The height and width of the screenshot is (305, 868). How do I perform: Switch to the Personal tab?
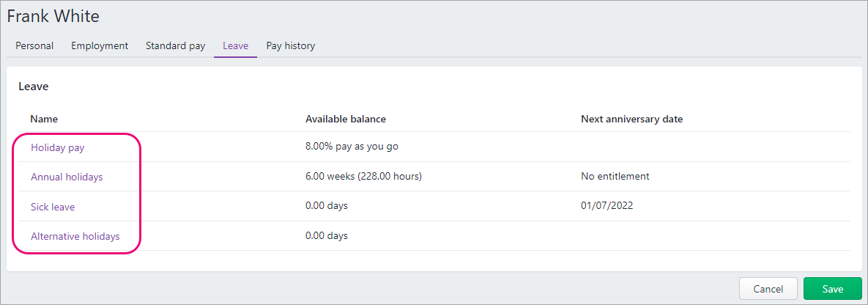pyautogui.click(x=34, y=46)
